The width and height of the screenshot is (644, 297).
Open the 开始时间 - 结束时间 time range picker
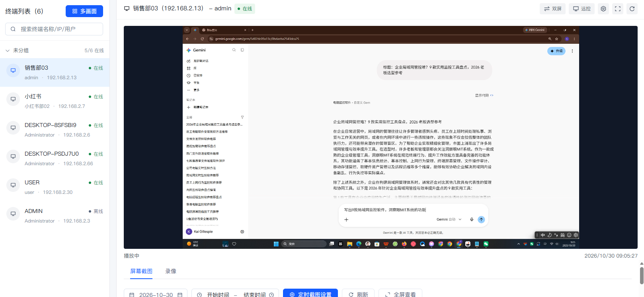pos(235,295)
